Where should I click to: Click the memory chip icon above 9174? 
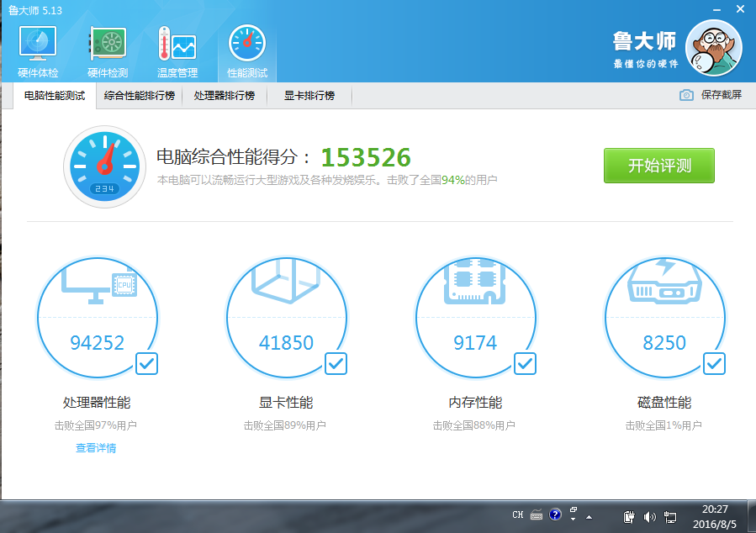[475, 282]
